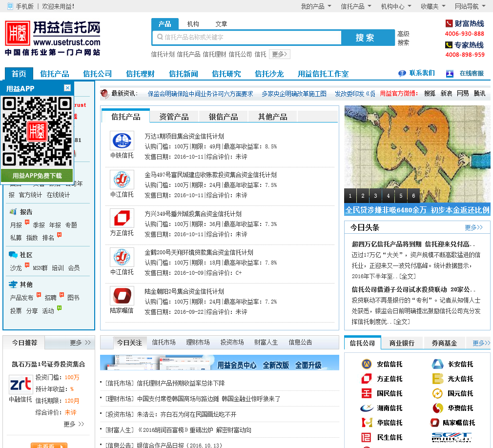493x448 pixels.
Task: Open 信托研究 in main navigation
Action: (226, 74)
